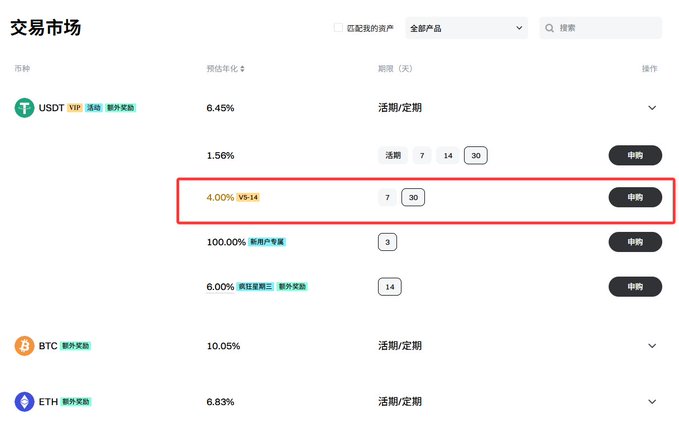Screen dimensions: 679x423
Task: Click the 疯狂星期三 tag beside 6.00%
Action: [255, 287]
